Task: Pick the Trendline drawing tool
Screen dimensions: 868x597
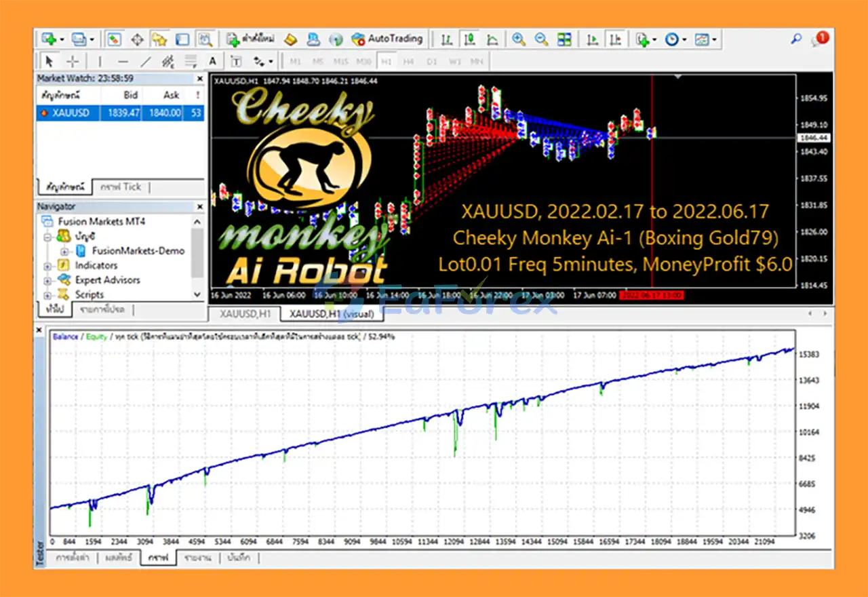Action: tap(146, 61)
